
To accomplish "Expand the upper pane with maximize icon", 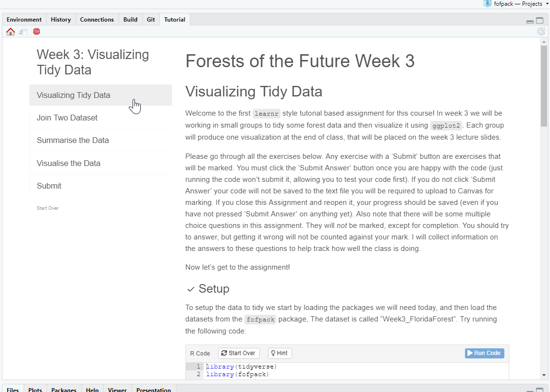I will (540, 21).
